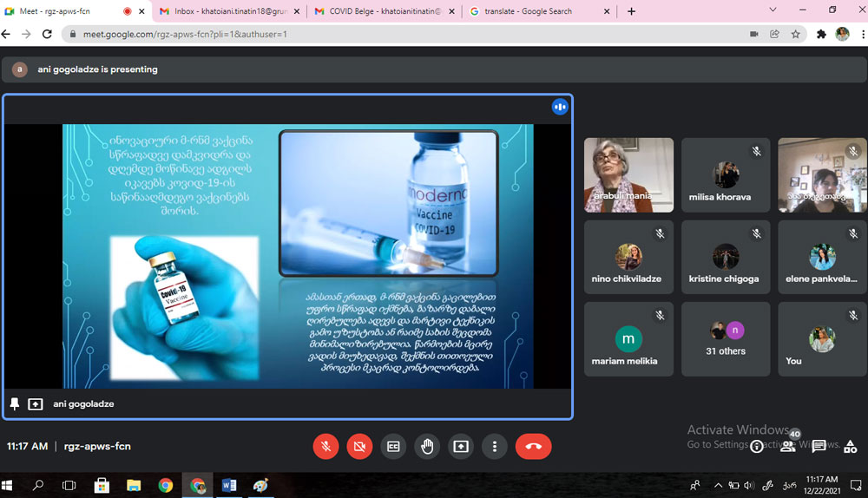Launch Word from the taskbar
This screenshot has height=498, width=868.
229,485
